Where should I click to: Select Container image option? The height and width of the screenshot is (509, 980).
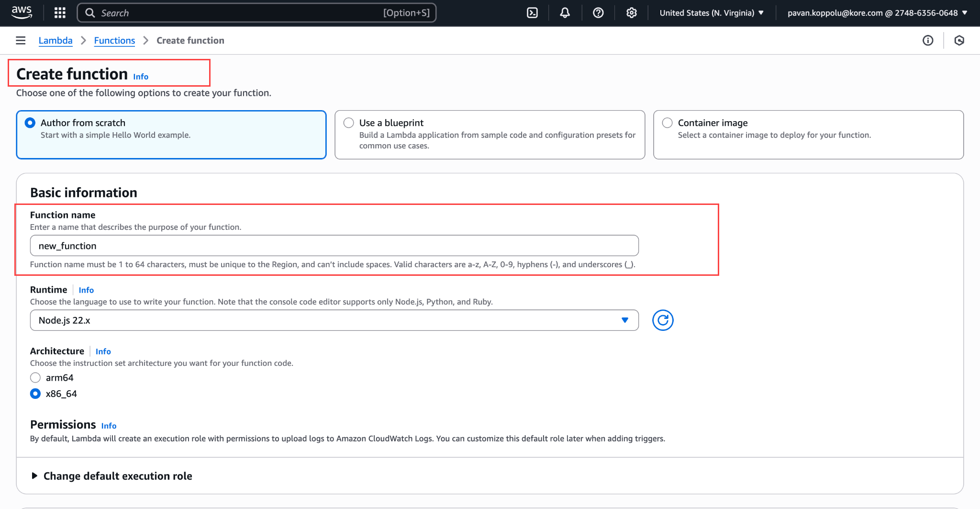coord(808,135)
